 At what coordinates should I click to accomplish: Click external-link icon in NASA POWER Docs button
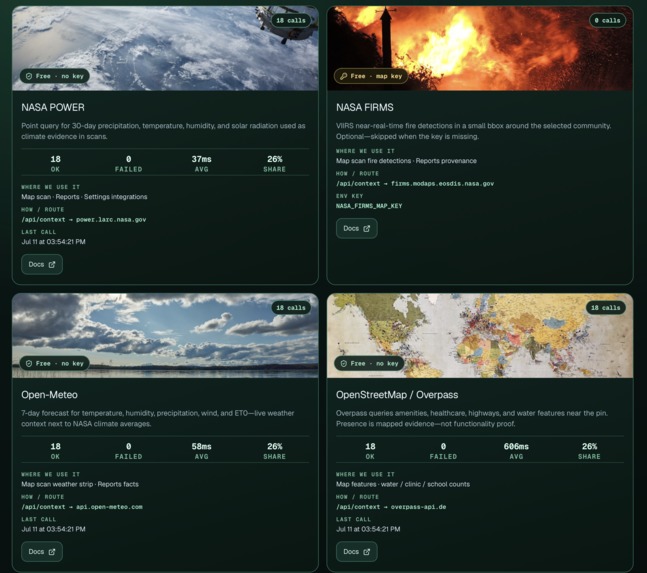pyautogui.click(x=52, y=264)
